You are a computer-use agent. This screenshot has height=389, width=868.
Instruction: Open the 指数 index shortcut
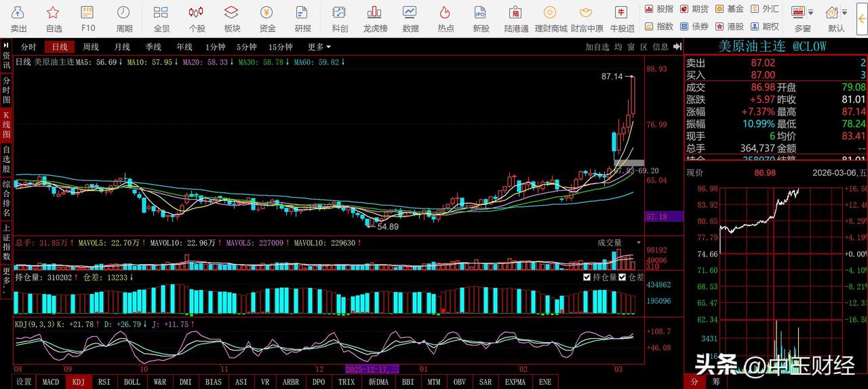659,26
